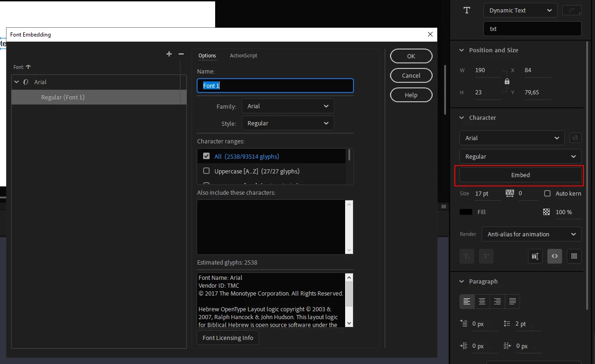Click the lock icon linking width and height
The width and height of the screenshot is (595, 364).
pos(507,81)
